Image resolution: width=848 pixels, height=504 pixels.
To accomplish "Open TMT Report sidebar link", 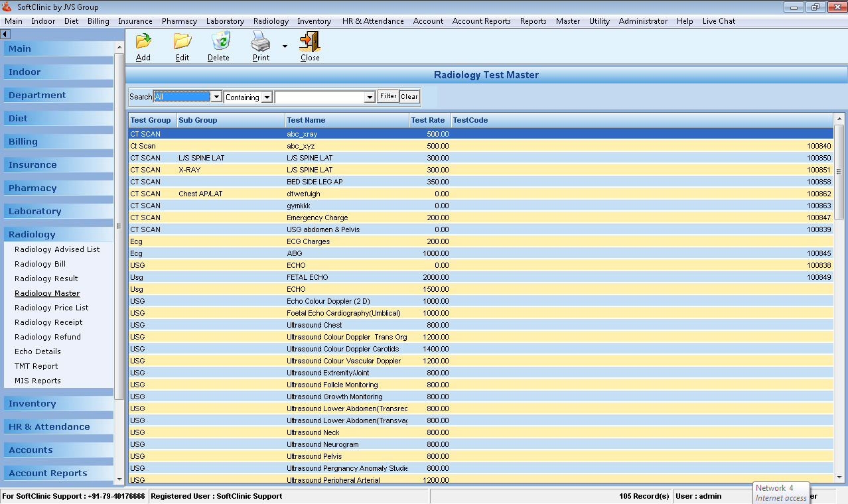I will click(x=36, y=366).
